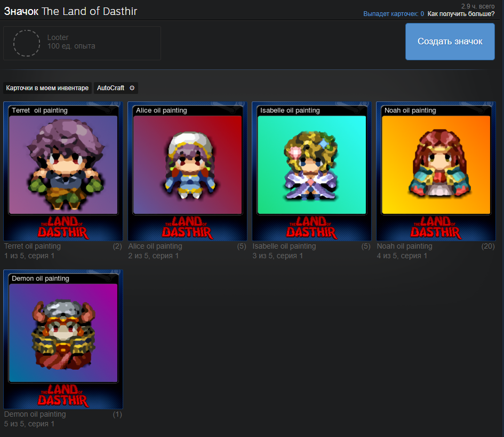Click the (2) count next to Terret
Viewport: 504px width, 437px height.
pyautogui.click(x=117, y=247)
